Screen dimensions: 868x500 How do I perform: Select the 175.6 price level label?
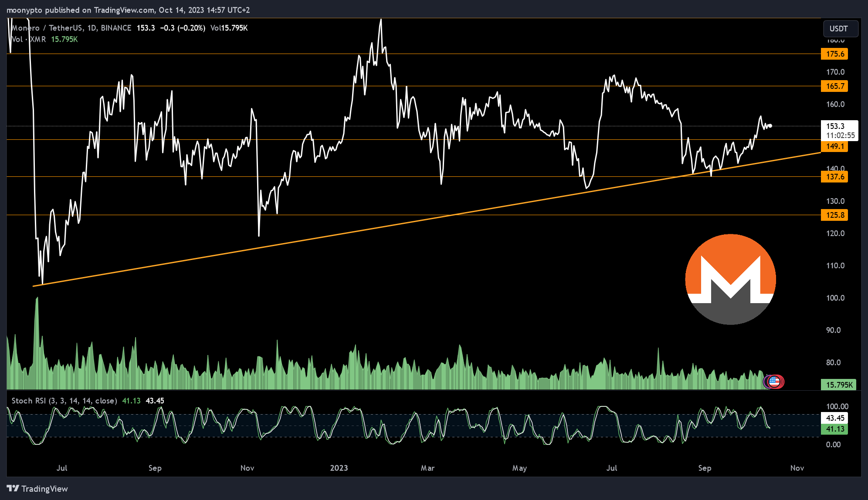tap(834, 54)
